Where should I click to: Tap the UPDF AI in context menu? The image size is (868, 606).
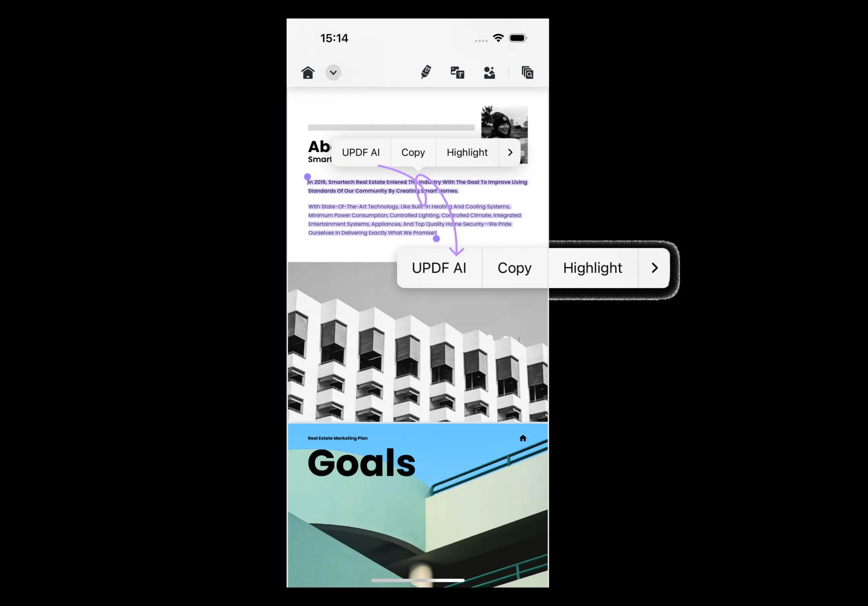[x=438, y=267]
